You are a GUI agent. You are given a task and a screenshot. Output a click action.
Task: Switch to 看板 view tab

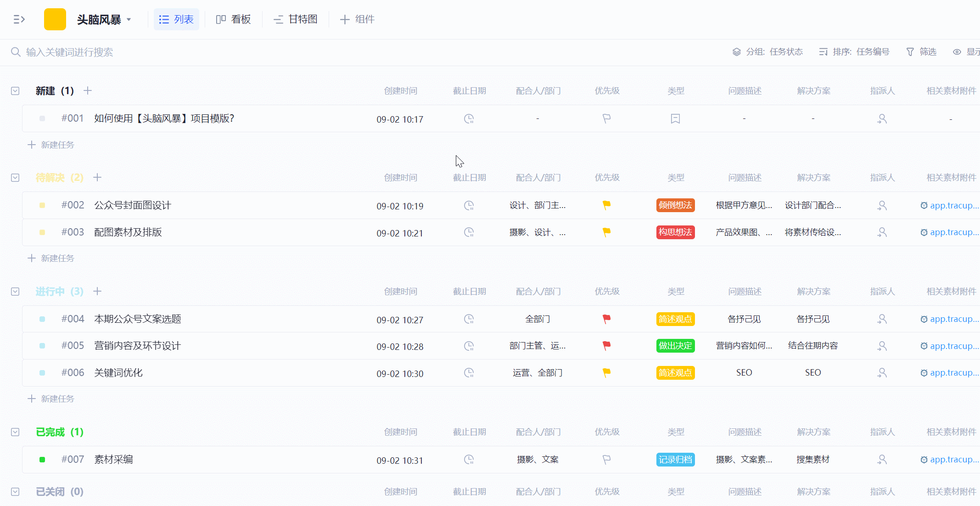(x=234, y=19)
